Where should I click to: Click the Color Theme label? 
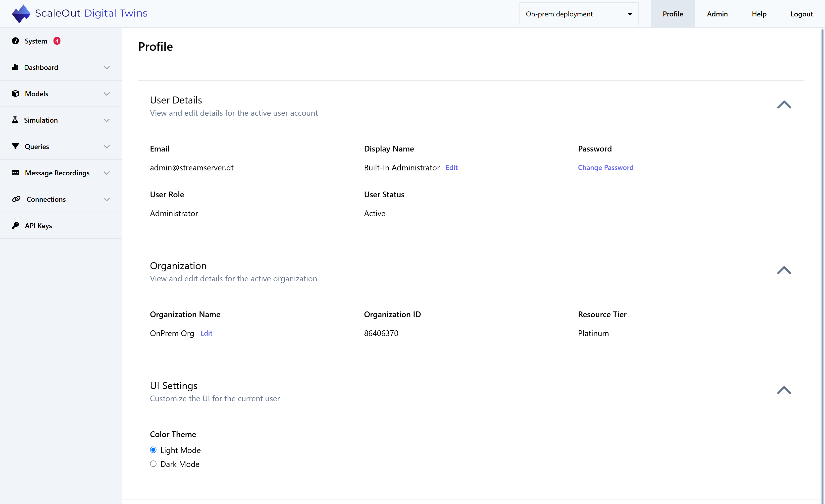[173, 434]
